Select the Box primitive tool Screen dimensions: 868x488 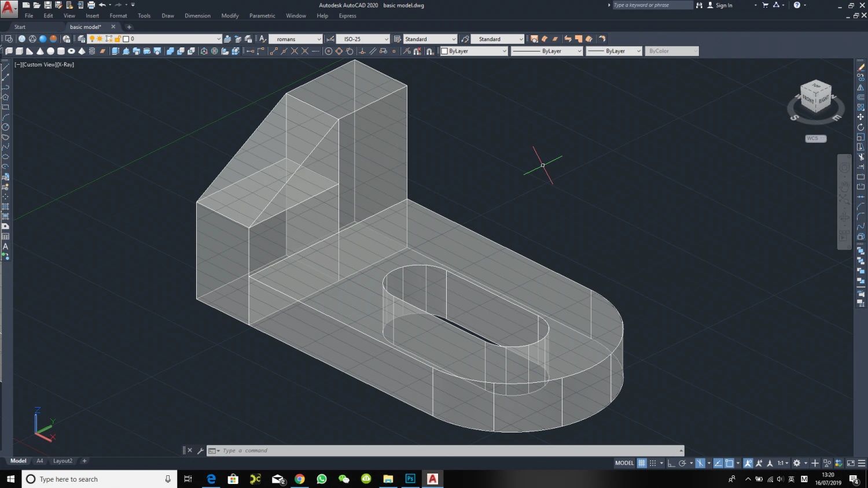click(20, 51)
